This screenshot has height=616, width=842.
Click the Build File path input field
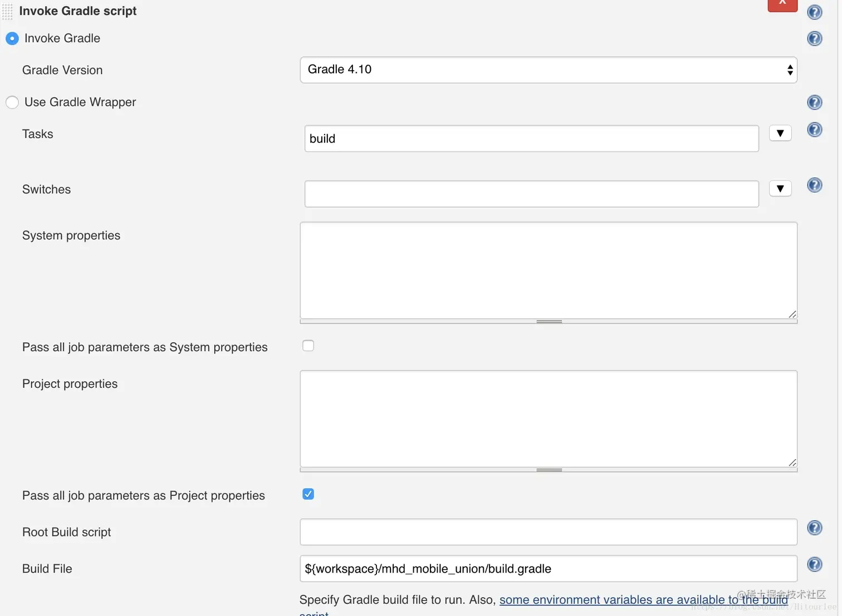[x=549, y=569]
